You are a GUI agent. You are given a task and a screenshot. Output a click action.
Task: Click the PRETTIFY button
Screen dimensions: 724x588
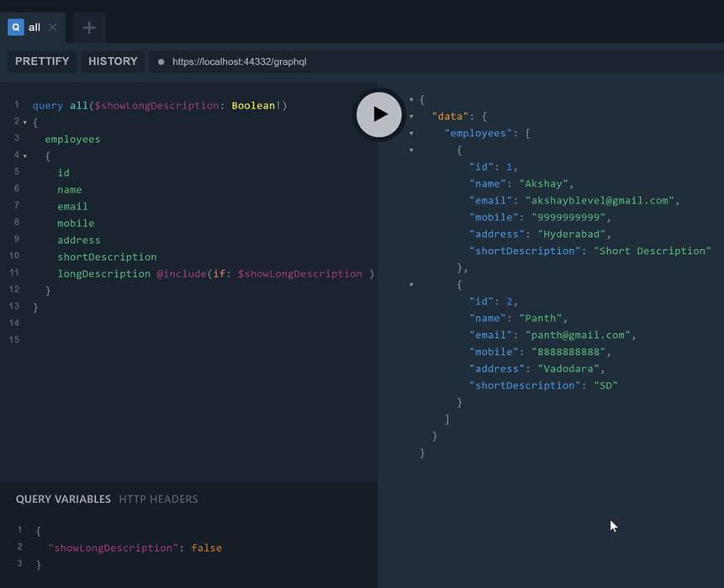coord(41,61)
